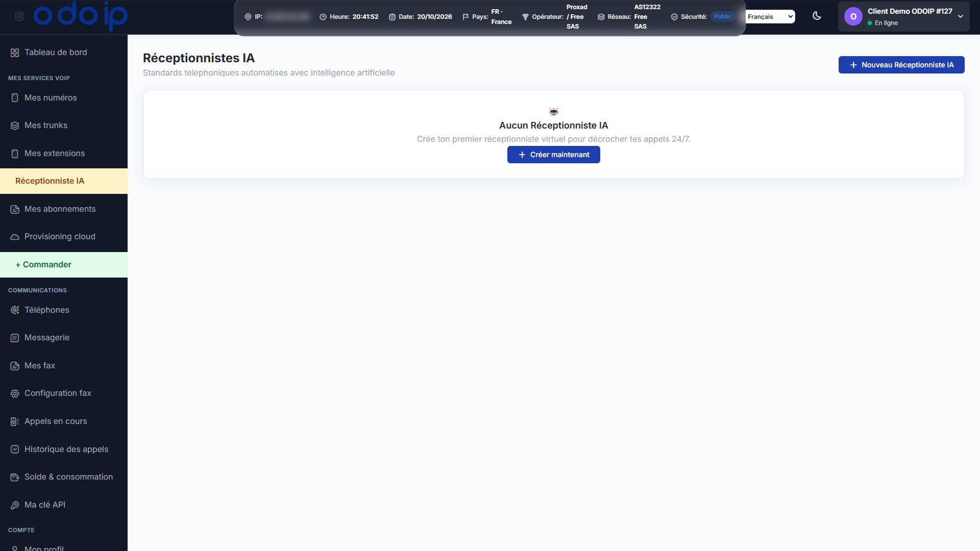Click the "En ligne" status text
Viewport: 980px width, 551px height.
point(886,23)
